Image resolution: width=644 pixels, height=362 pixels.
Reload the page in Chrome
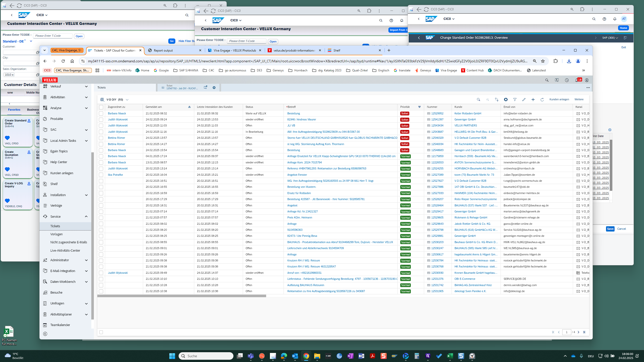[x=63, y=61]
